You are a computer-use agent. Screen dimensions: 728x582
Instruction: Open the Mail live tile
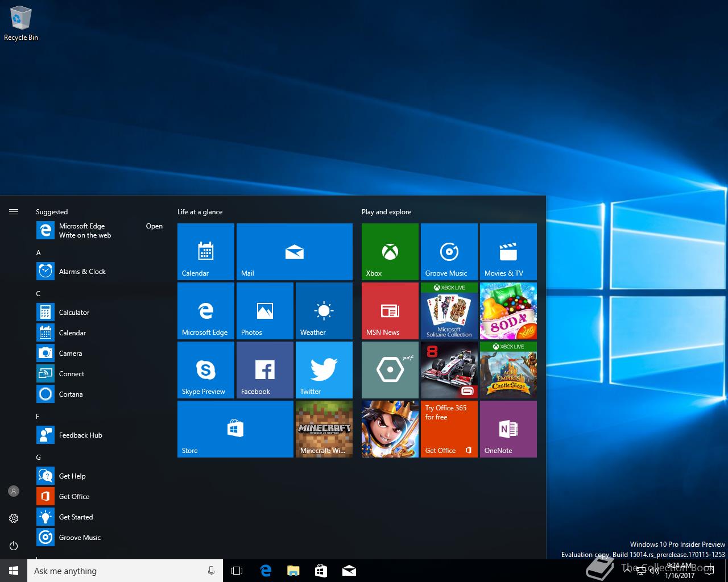[x=295, y=252]
